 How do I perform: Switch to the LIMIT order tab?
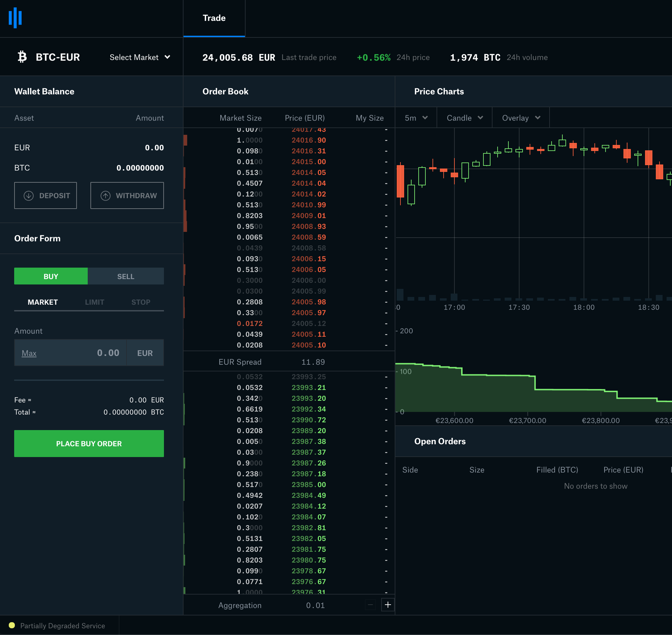(94, 302)
